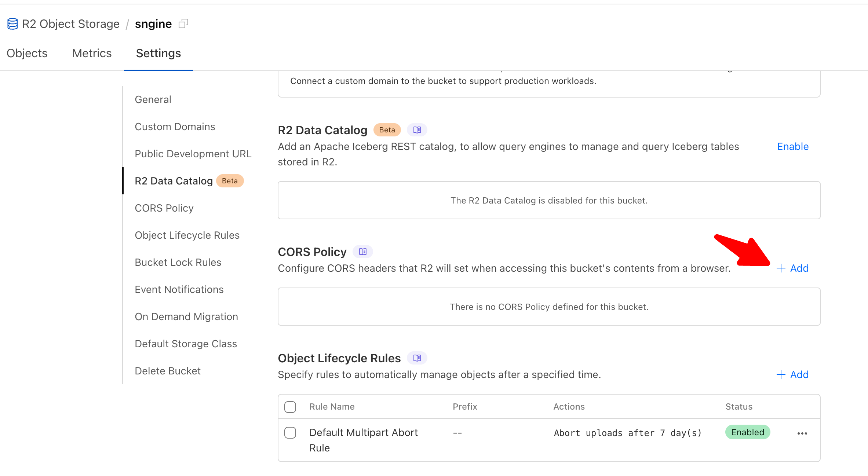
Task: Select Delete Bucket in the sidebar
Action: pos(168,371)
